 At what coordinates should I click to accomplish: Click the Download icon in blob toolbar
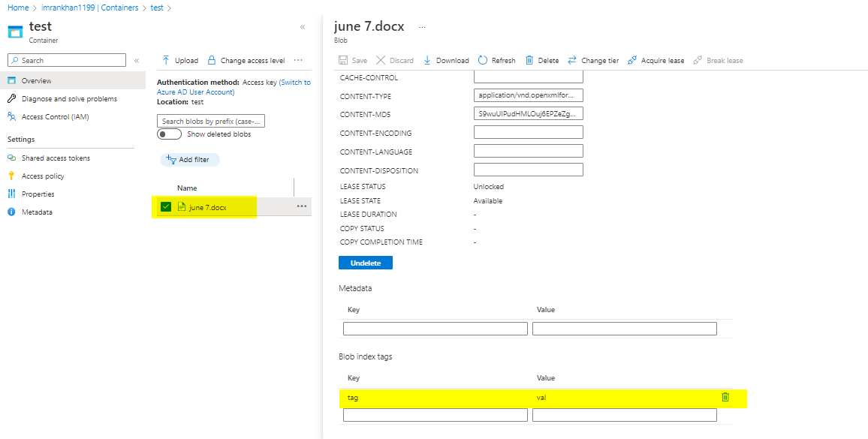[427, 60]
